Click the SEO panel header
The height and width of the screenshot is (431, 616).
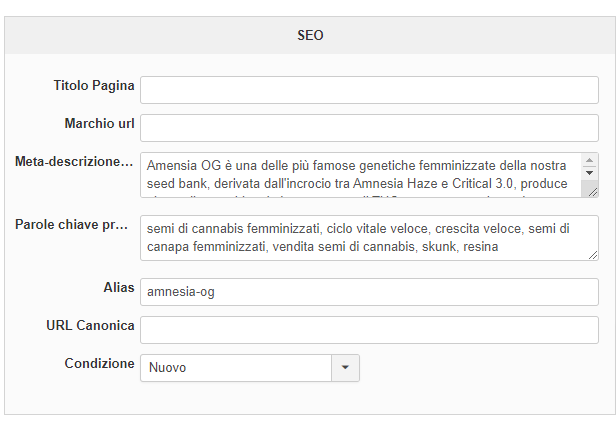[310, 35]
